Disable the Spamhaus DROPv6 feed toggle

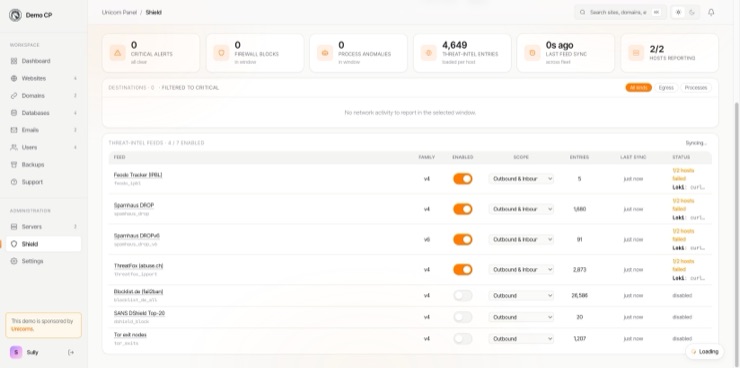click(x=462, y=239)
